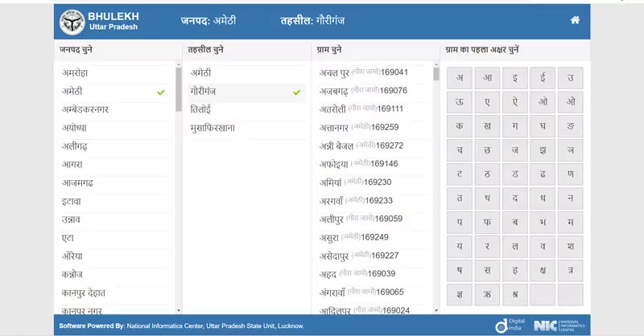Choose district अलीगढ़
Screen dimensions: 644x336
(114, 146)
